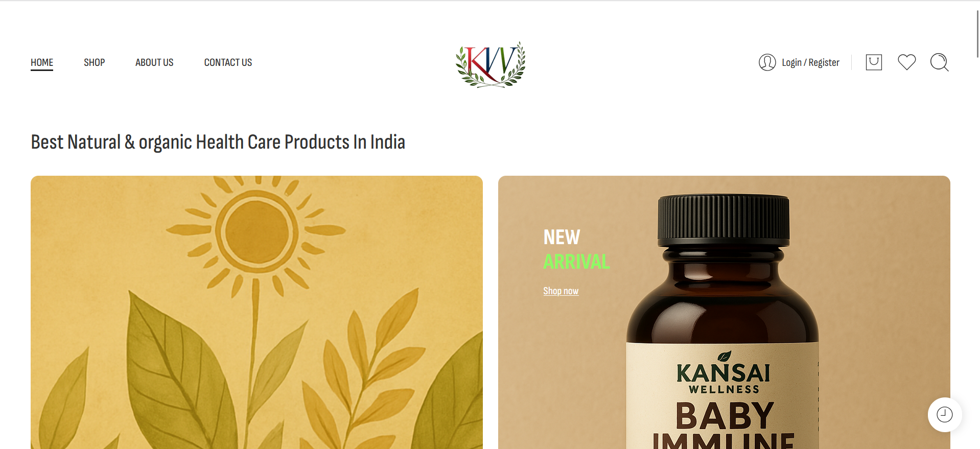Open the user account profile icon

pyautogui.click(x=767, y=62)
